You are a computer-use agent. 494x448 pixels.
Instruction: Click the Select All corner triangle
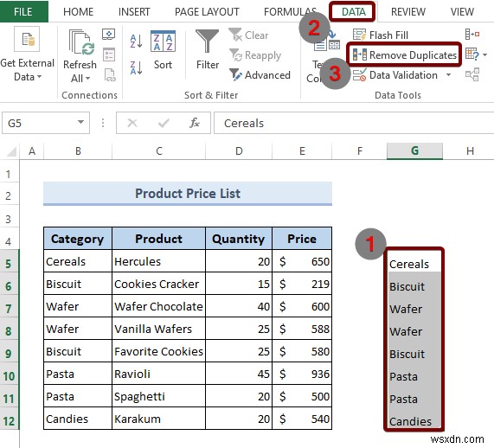click(x=10, y=151)
